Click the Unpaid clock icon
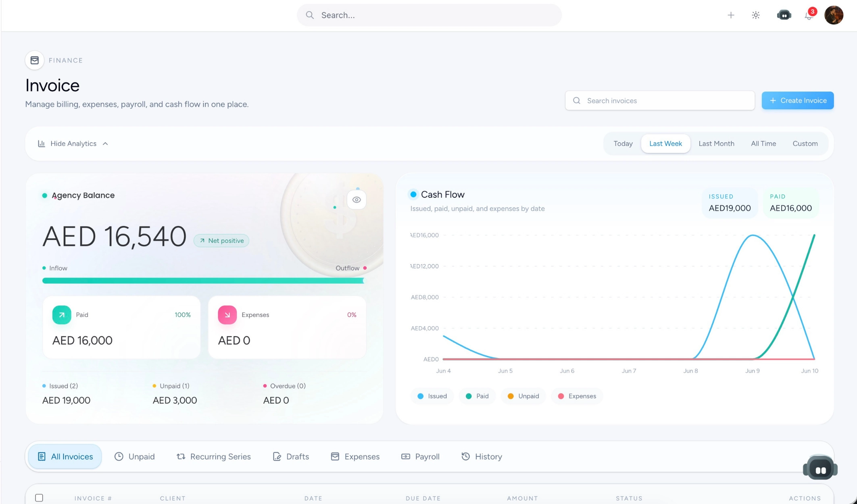857x504 pixels. 119,456
